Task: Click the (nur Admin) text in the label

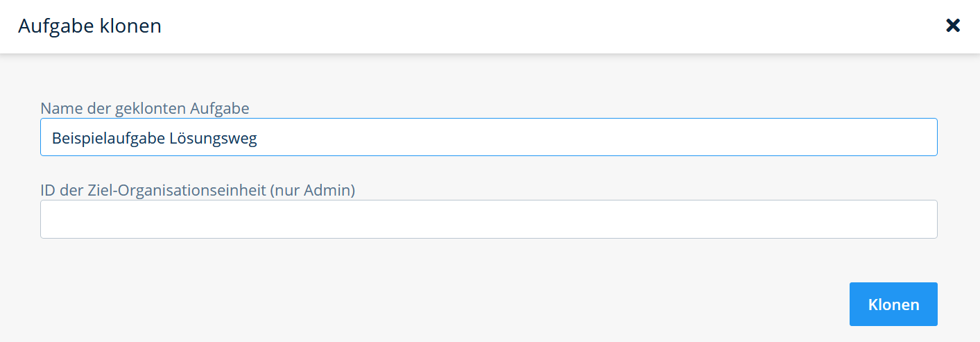Action: click(312, 189)
